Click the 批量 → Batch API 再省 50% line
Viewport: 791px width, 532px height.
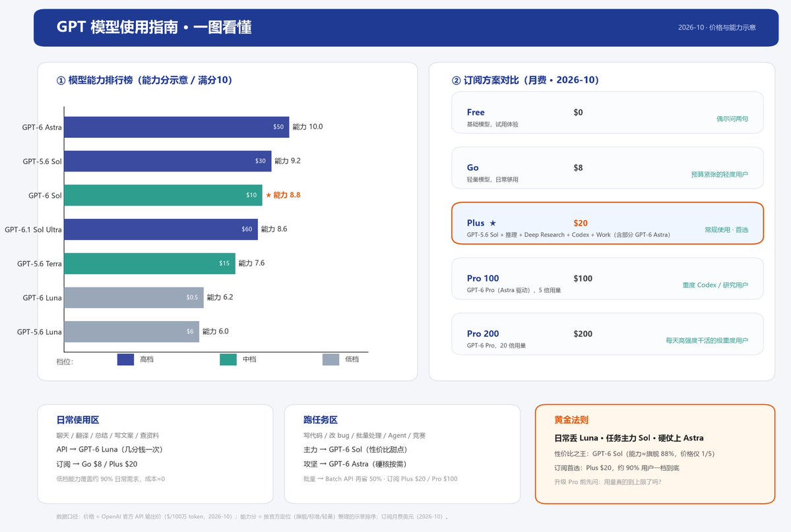coord(381,479)
